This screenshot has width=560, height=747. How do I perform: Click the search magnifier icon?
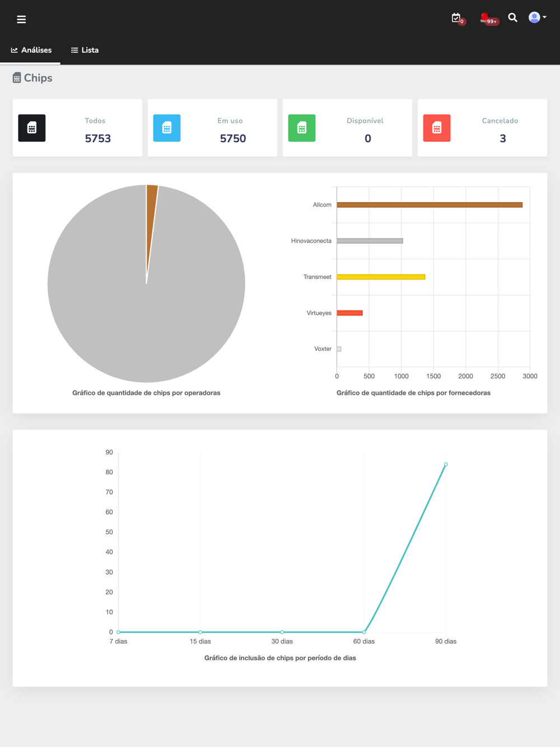tap(512, 18)
